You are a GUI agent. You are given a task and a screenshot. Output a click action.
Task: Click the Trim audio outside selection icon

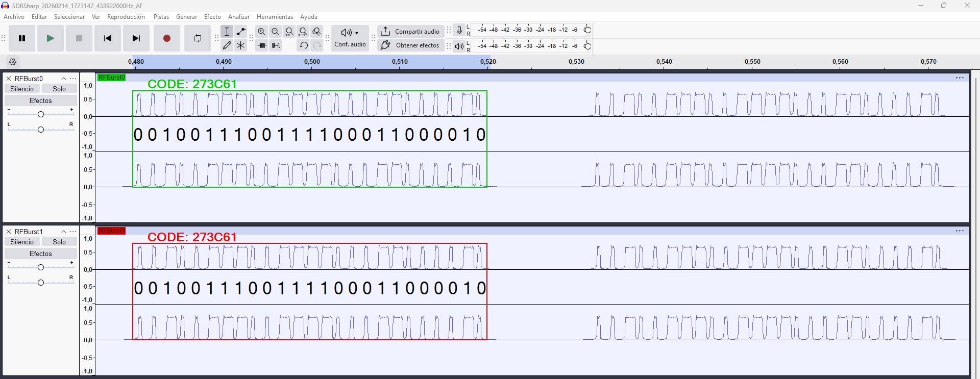point(262,45)
